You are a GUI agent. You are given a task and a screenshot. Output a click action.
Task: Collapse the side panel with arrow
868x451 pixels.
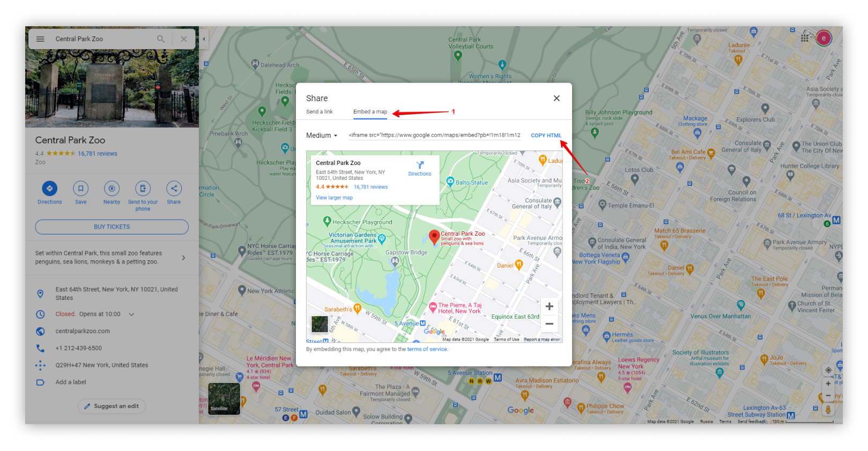[204, 39]
